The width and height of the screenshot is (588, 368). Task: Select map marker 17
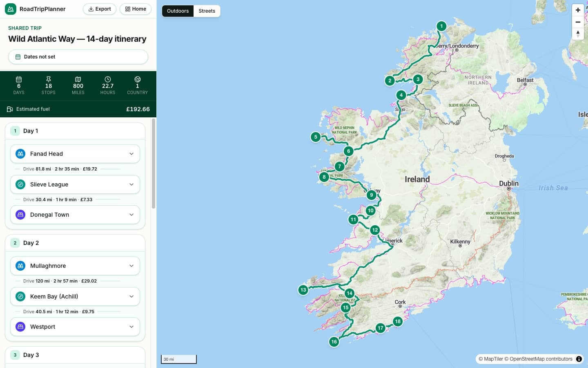pyautogui.click(x=381, y=328)
